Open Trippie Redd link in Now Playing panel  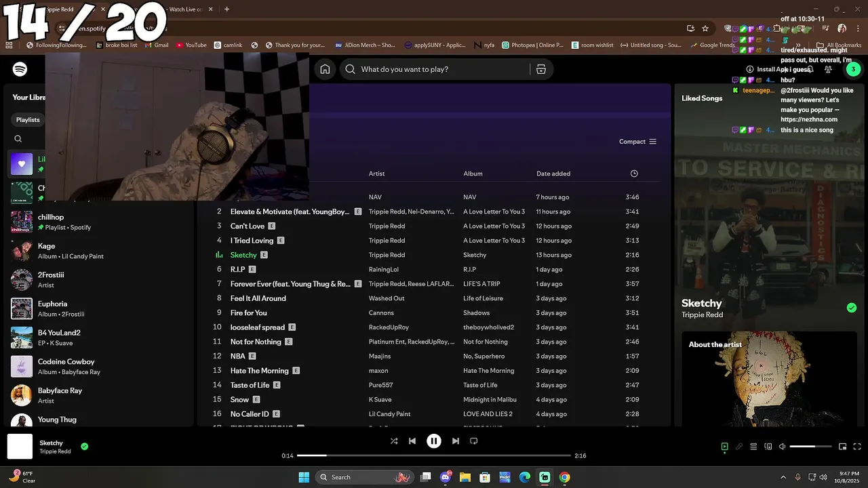(x=702, y=315)
